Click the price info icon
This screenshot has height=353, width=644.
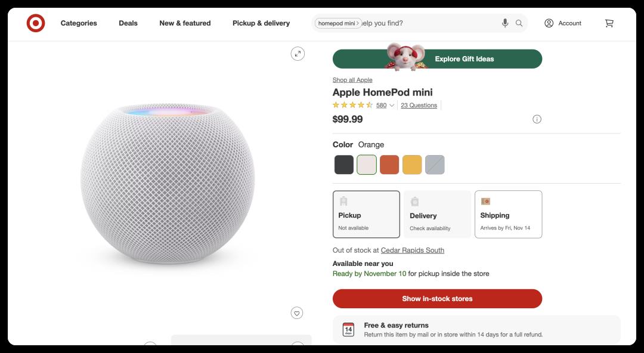pos(537,119)
